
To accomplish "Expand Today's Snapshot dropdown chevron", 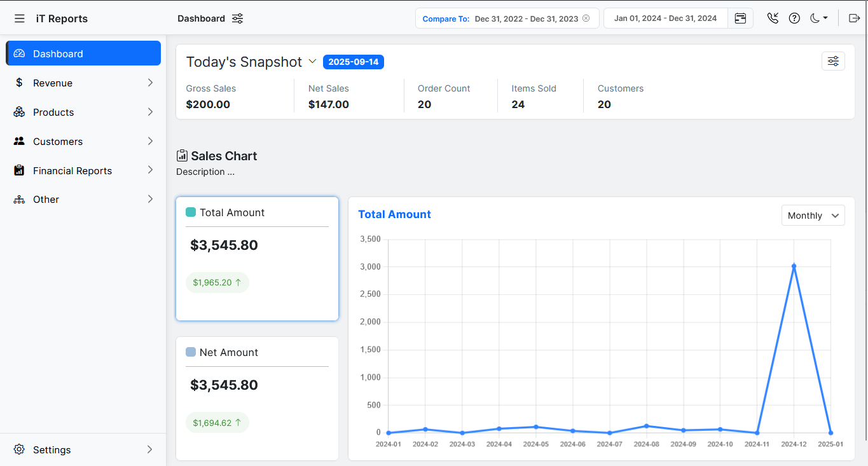I will click(x=312, y=62).
